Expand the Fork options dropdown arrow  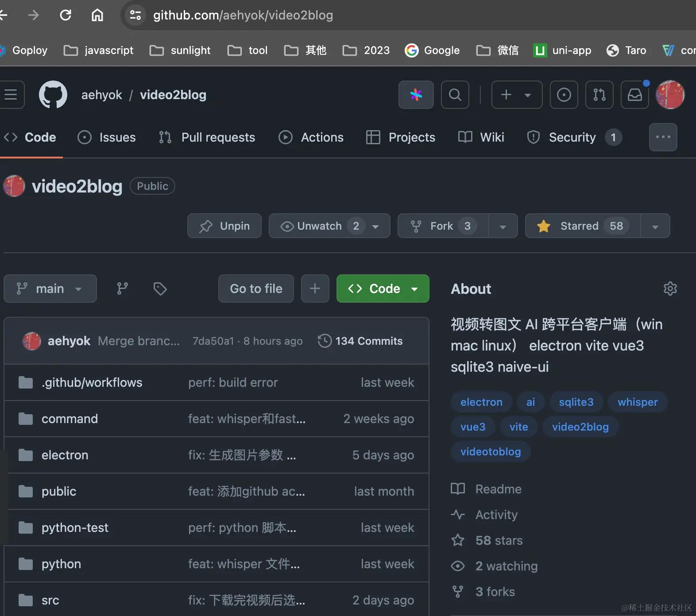point(503,226)
